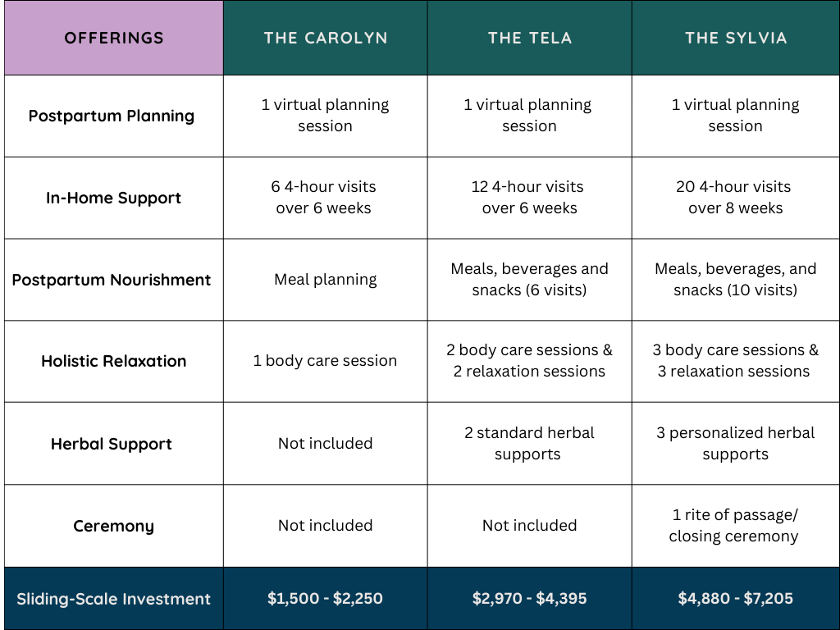Click the In-Home Support row label
The height and width of the screenshot is (630, 840).
(x=113, y=198)
